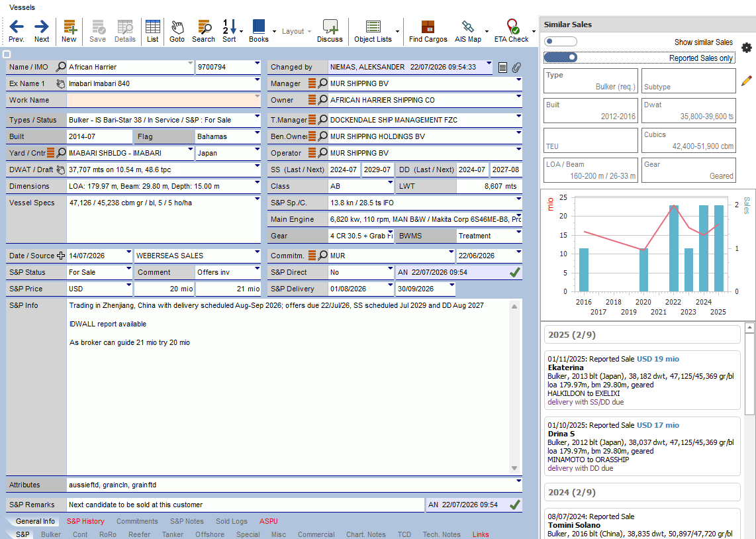This screenshot has width=756, height=539.
Task: Open vessel Search
Action: click(203, 31)
